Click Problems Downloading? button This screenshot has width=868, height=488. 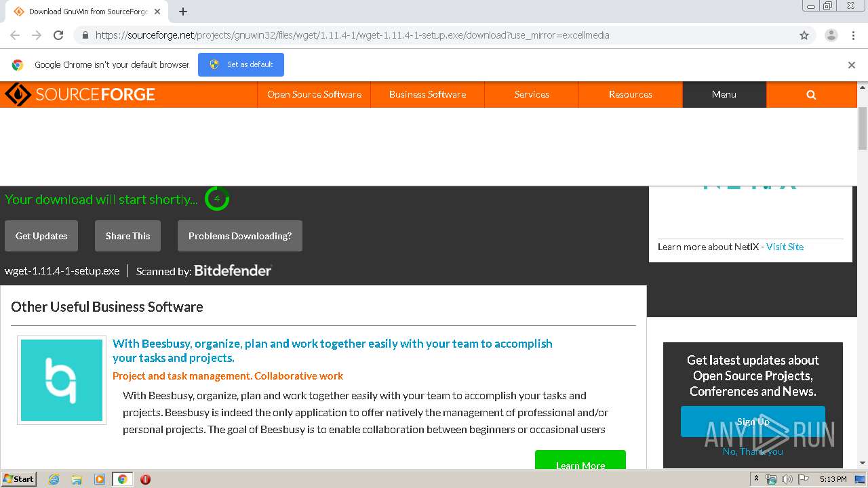240,236
